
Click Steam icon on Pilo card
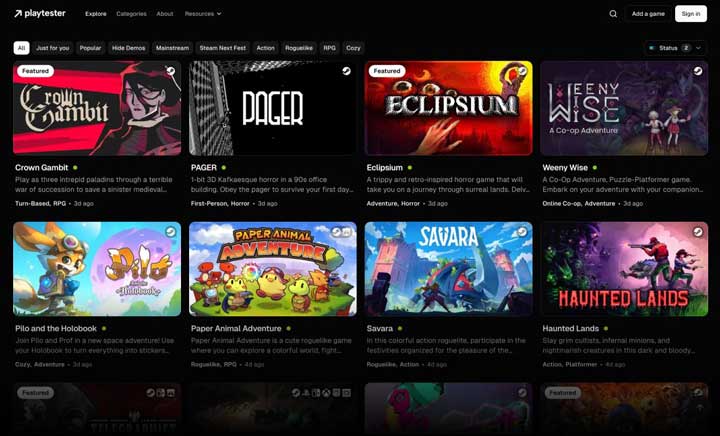coord(170,232)
